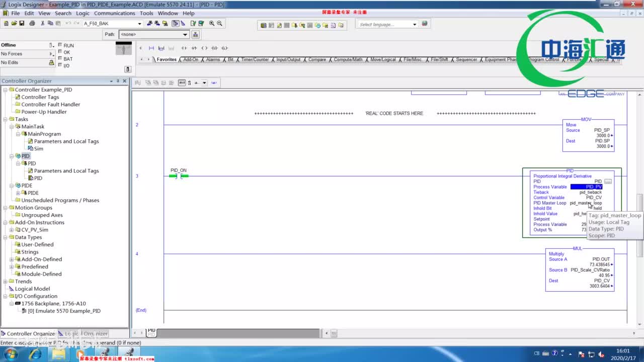Open the File menu
This screenshot has width=644, height=362.
tap(15, 14)
